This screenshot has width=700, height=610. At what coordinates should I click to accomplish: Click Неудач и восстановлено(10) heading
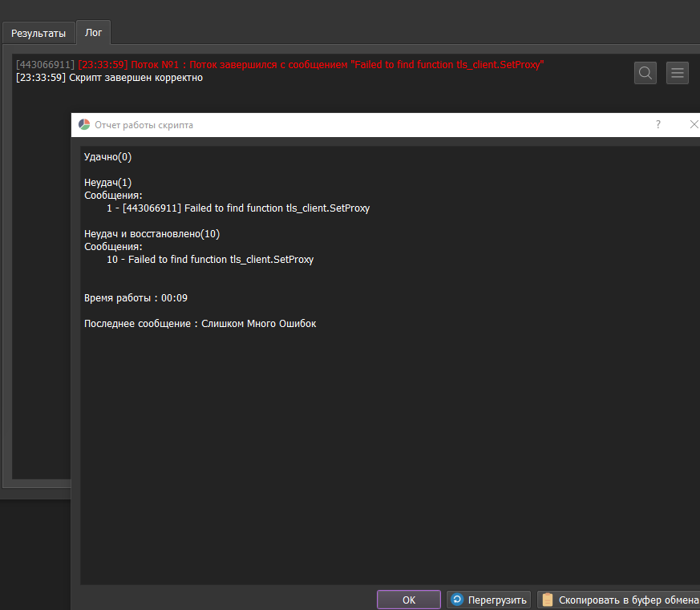152,234
